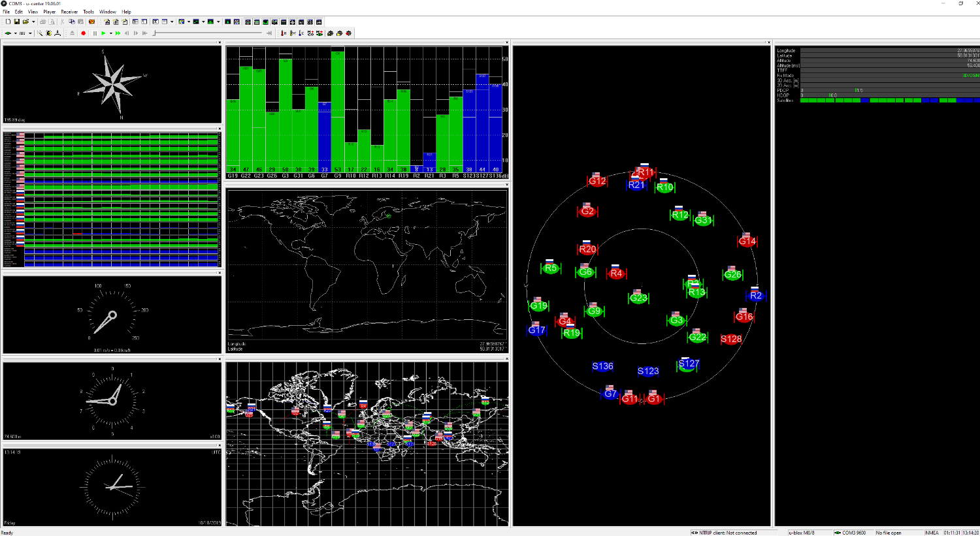Save the log with the floppy disk icon
This screenshot has width=980, height=536.
[17, 22]
